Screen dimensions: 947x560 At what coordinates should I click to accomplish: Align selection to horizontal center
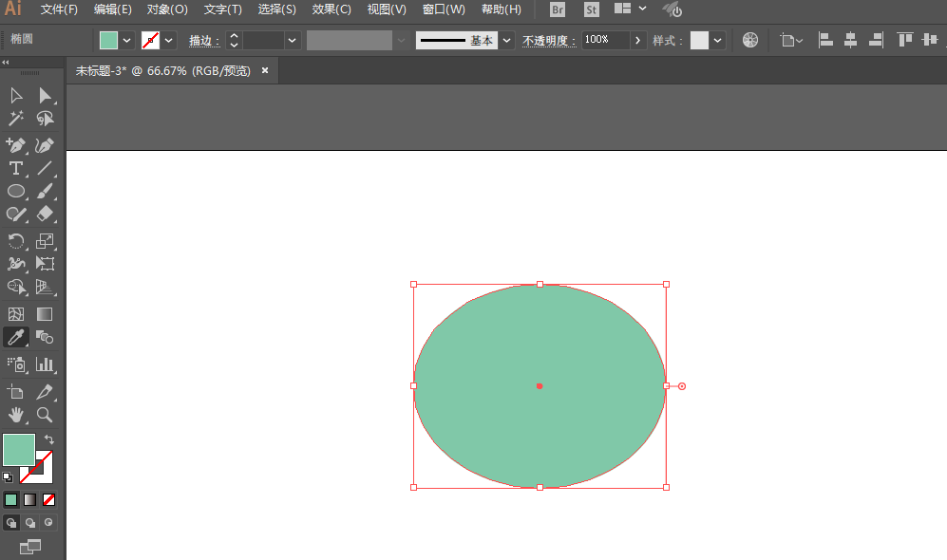(850, 40)
